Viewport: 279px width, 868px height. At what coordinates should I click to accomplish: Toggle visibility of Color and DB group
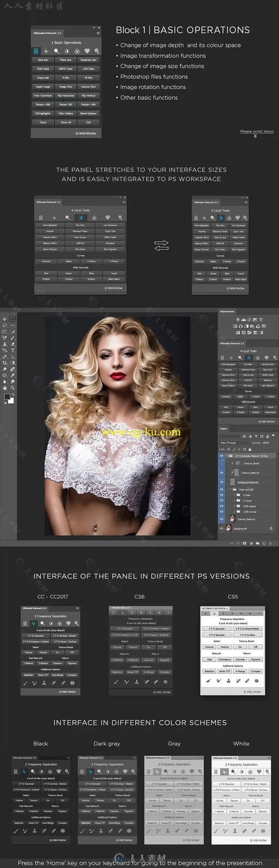222,490
